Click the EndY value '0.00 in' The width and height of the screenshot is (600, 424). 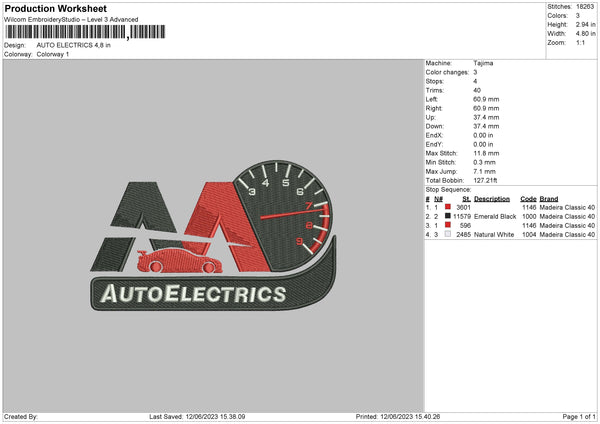click(483, 144)
